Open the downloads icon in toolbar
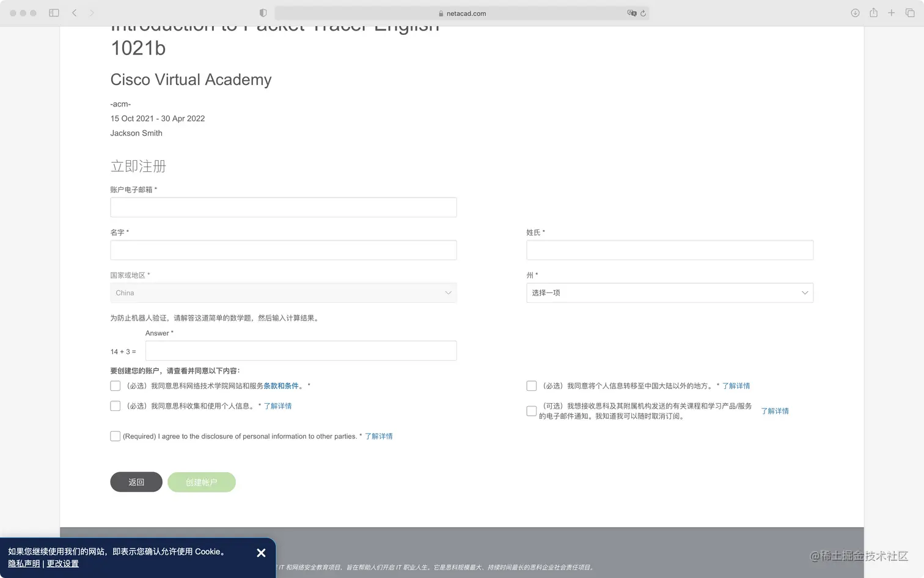The height and width of the screenshot is (578, 924). [x=855, y=13]
